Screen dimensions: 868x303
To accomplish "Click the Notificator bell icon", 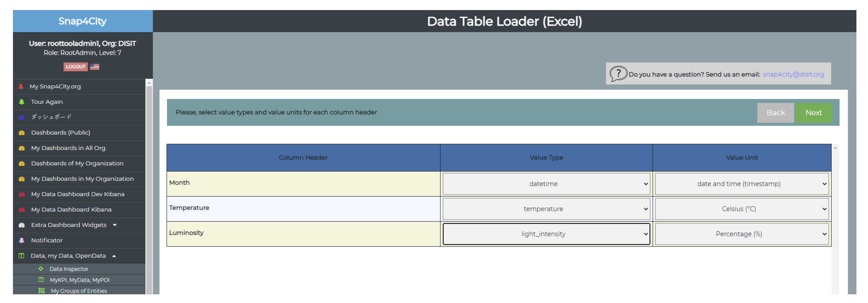I will click(x=22, y=240).
